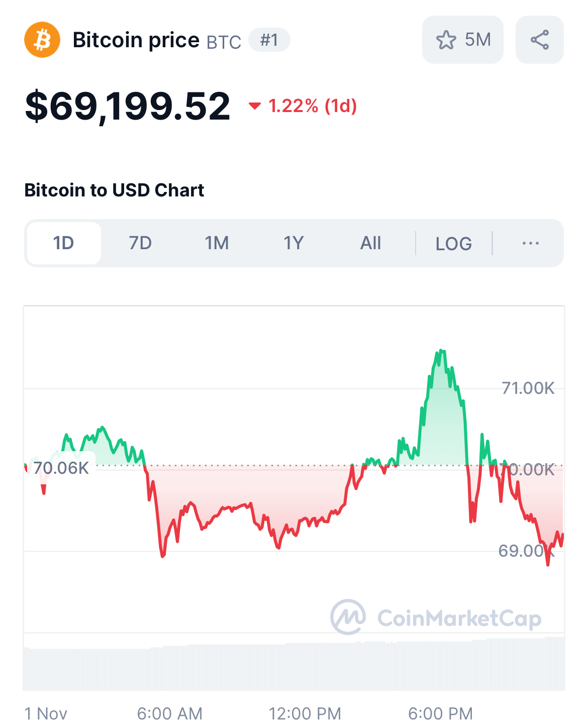Click the 70.06K opening price label
Screen dimensions: 588x723
click(x=61, y=468)
